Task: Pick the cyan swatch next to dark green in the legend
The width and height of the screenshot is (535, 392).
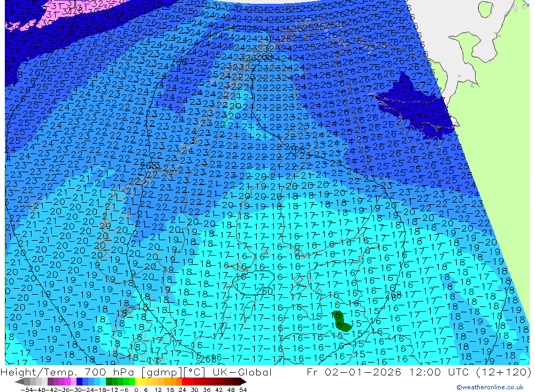Action: coord(103,382)
